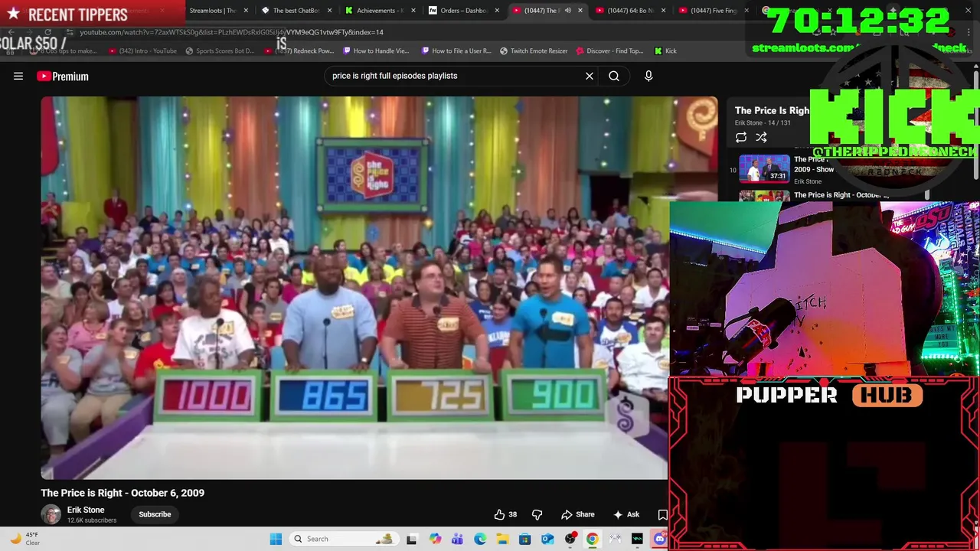Open Discord on the taskbar
The image size is (980, 551).
pyautogui.click(x=660, y=539)
